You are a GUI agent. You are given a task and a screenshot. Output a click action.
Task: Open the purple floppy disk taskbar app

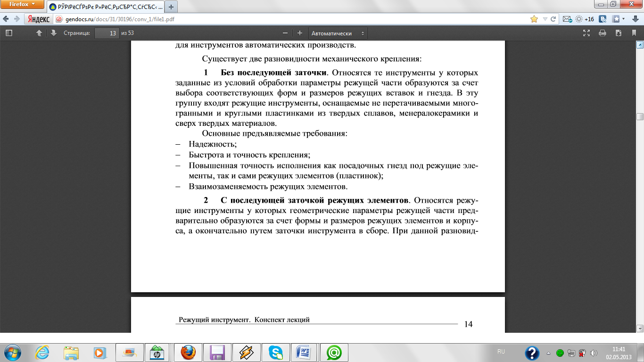point(217,352)
